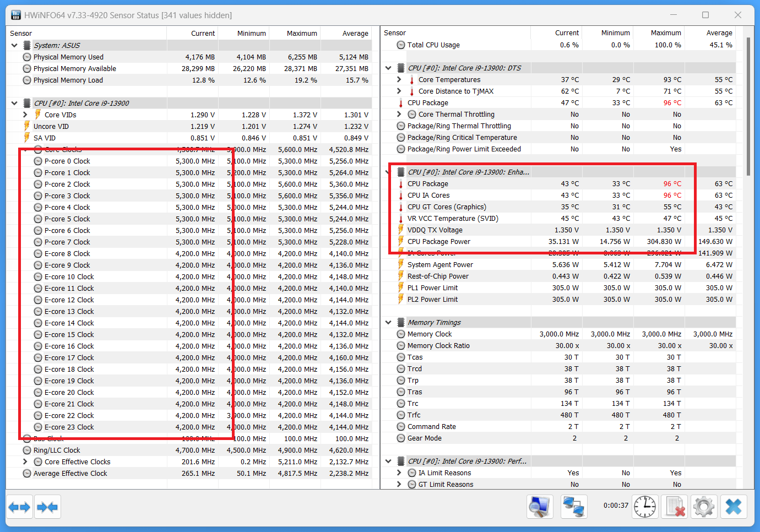Screen dimensions: 760x532
Task: Expand the Core VIDs entry
Action: click(25, 115)
